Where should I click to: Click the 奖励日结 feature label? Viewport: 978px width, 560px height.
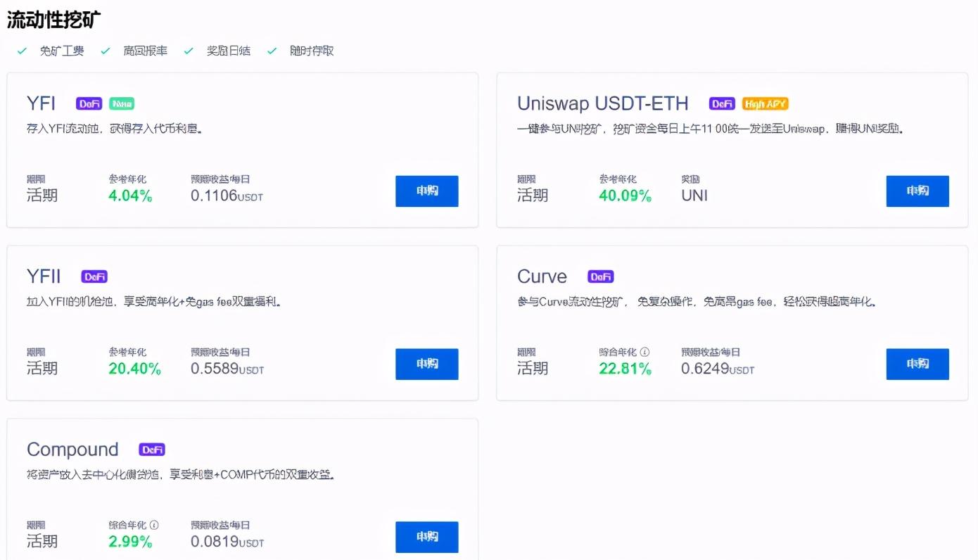point(229,51)
